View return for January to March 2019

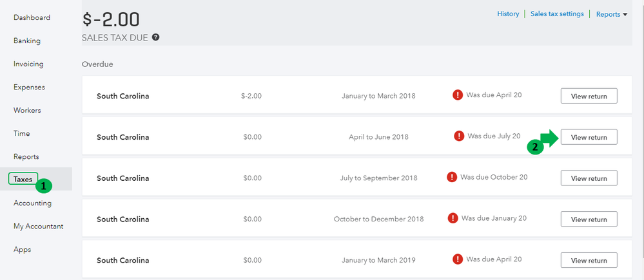pyautogui.click(x=589, y=261)
